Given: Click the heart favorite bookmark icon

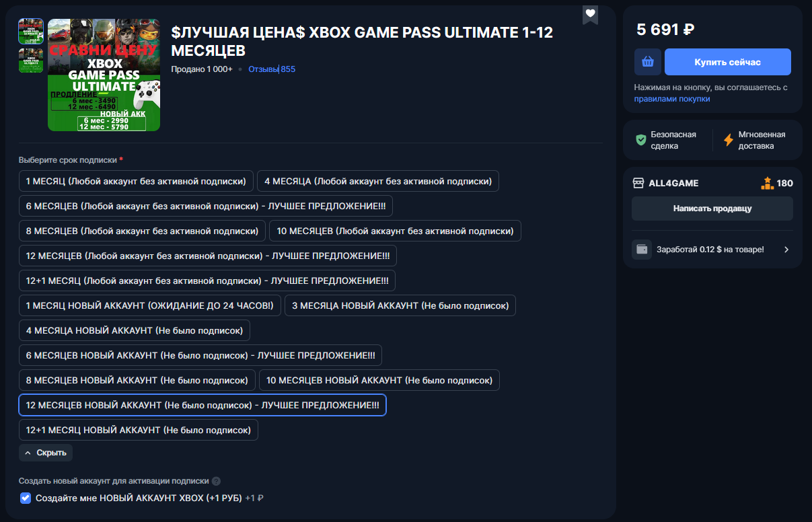Looking at the screenshot, I should (x=590, y=14).
